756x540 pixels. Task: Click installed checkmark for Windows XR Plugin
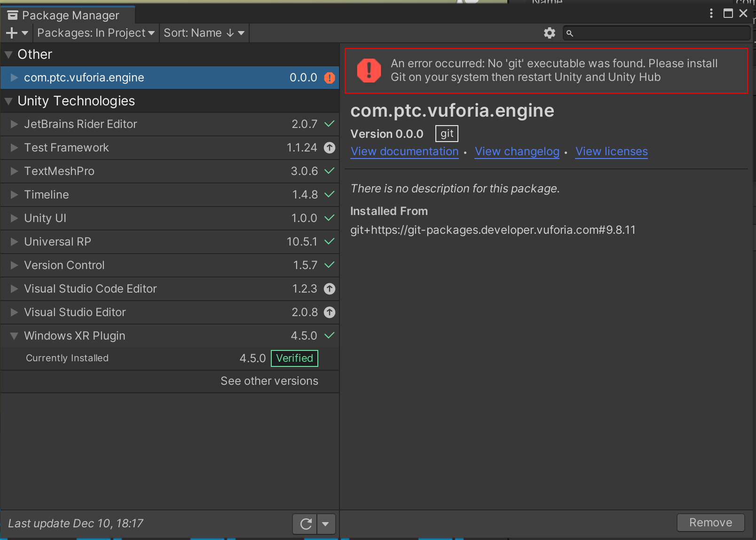click(x=330, y=335)
